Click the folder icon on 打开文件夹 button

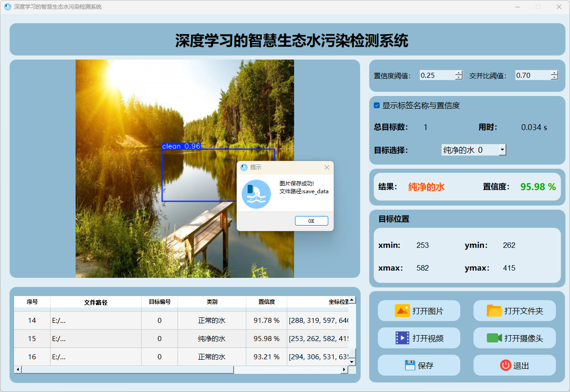pos(494,311)
